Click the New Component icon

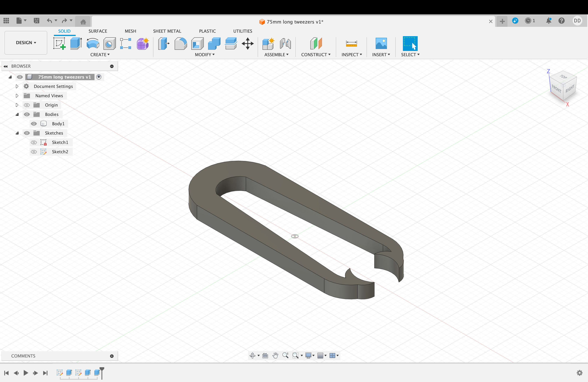coord(268,44)
